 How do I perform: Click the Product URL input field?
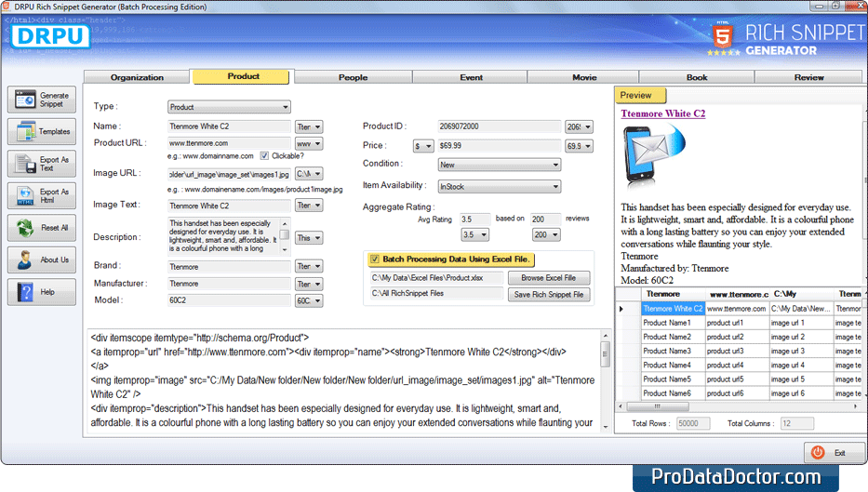pos(229,143)
